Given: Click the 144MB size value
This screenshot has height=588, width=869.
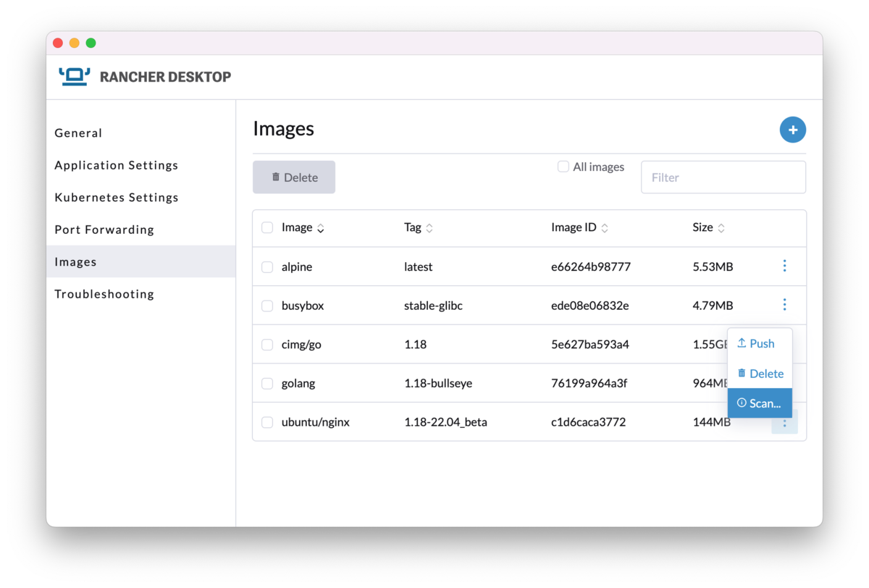Looking at the screenshot, I should [711, 422].
